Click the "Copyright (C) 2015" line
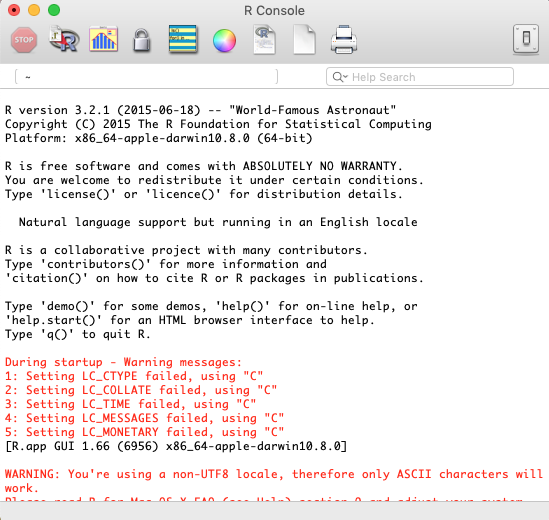Image resolution: width=549 pixels, height=520 pixels. pyautogui.click(x=218, y=124)
